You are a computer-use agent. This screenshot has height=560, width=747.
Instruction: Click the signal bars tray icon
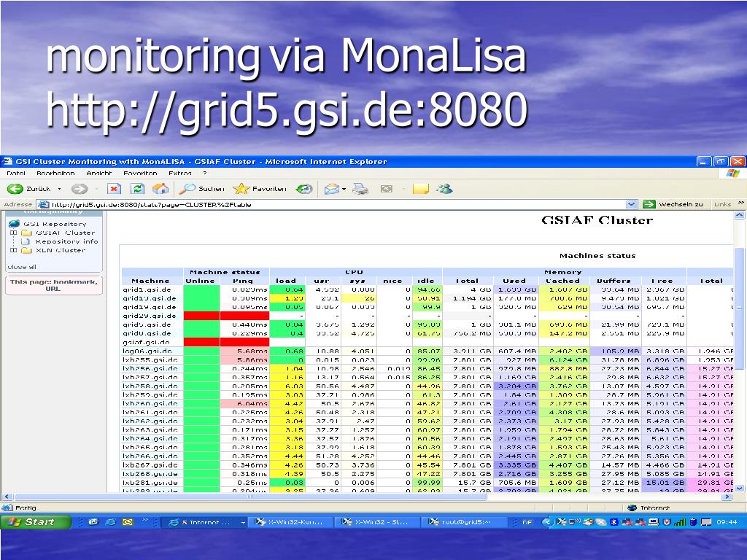point(681,522)
